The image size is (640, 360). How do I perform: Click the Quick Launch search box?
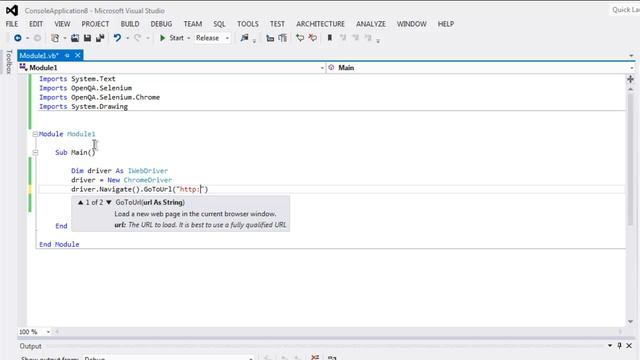coord(625,10)
